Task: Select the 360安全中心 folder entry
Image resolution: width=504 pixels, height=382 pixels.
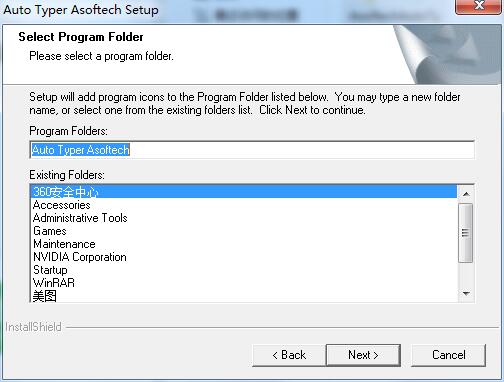Action: (244, 192)
